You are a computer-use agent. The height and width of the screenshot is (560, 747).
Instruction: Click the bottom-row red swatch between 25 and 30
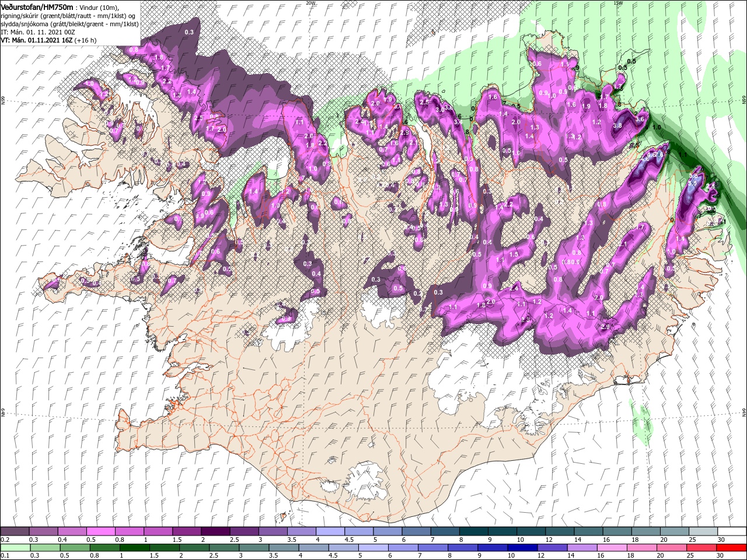[701, 548]
